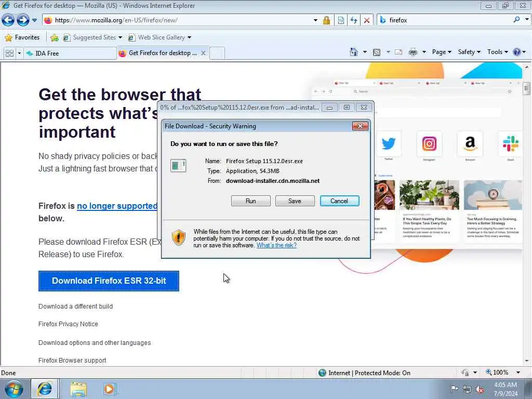Click the Windows Start orb
The height and width of the screenshot is (399, 532).
(x=14, y=389)
